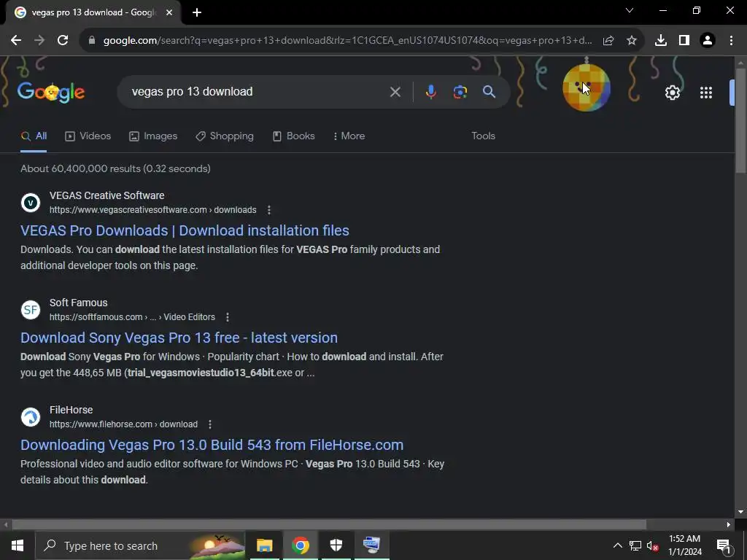Switch to Shopping results
The width and height of the screenshot is (747, 560).
click(225, 136)
